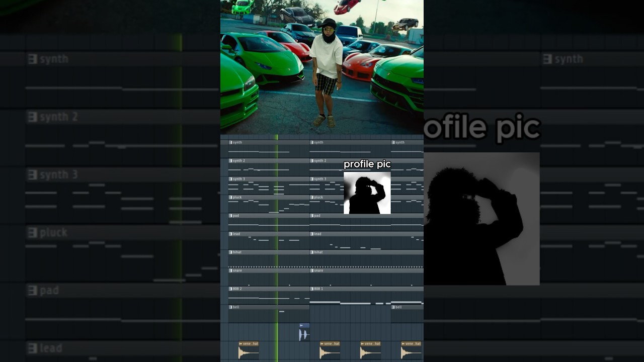Open the leftmost hihat clip's menu icon

click(x=231, y=252)
